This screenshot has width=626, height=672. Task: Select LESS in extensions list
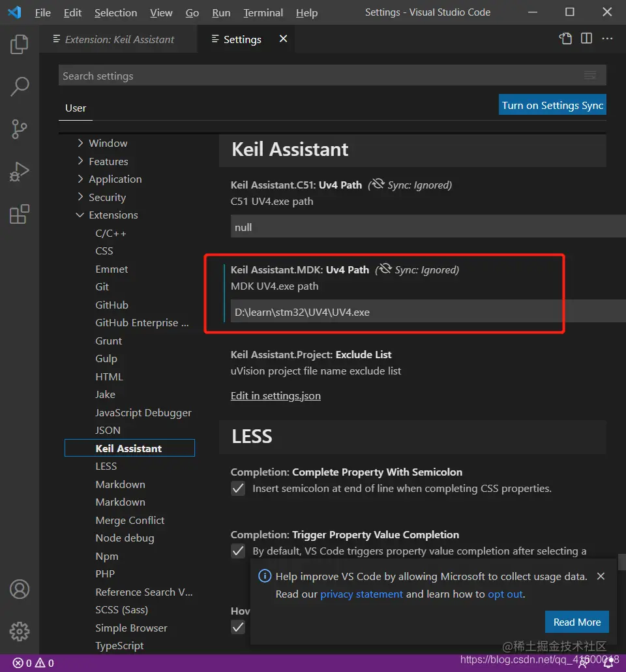(106, 466)
